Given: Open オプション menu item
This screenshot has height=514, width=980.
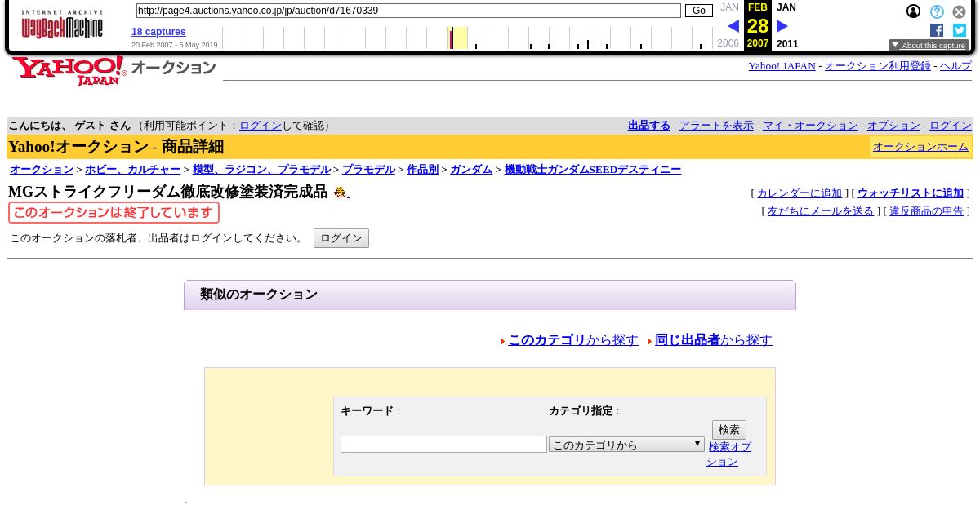Looking at the screenshot, I should pos(893,126).
